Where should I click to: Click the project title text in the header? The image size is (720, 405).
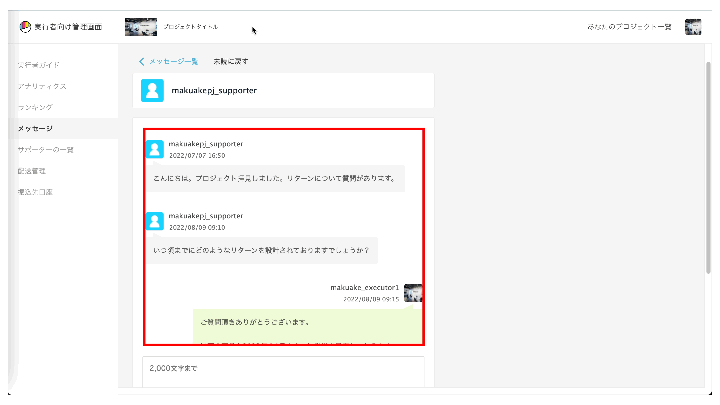(x=191, y=27)
